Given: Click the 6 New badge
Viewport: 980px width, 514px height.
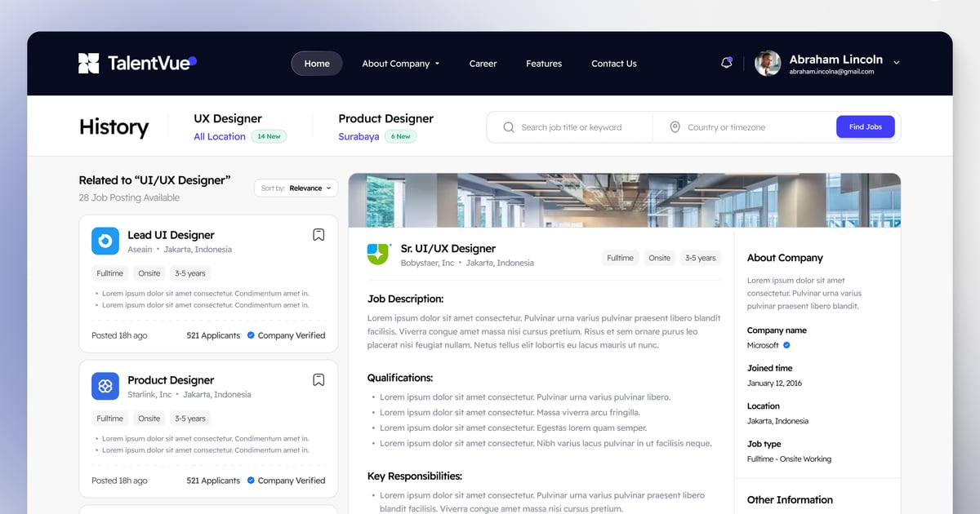Looking at the screenshot, I should [x=400, y=136].
